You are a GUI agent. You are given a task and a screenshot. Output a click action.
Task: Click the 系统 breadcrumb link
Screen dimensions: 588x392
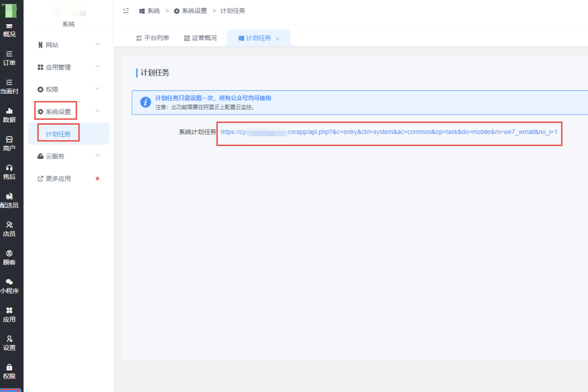(x=154, y=11)
